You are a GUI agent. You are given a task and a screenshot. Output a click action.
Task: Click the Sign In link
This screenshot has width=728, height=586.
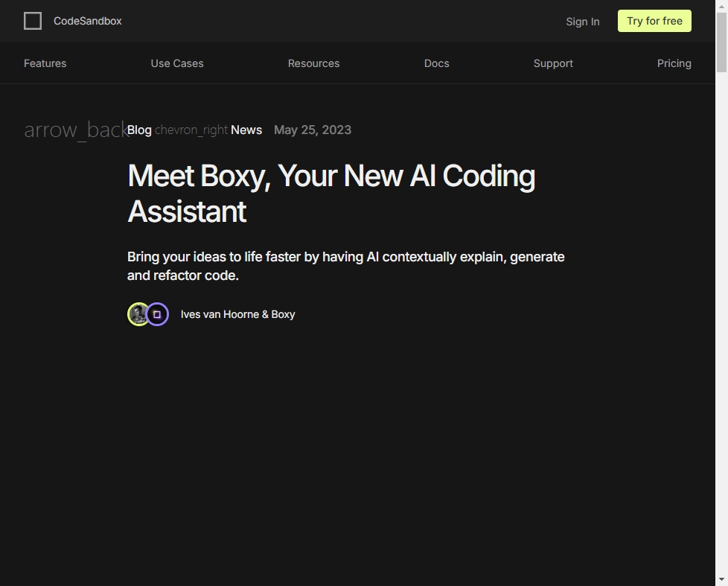582,22
